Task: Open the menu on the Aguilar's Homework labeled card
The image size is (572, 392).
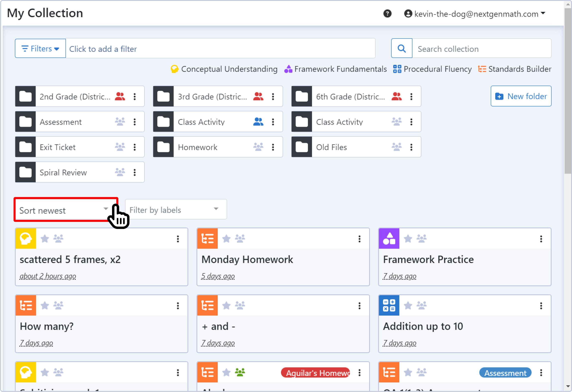Action: pyautogui.click(x=360, y=373)
